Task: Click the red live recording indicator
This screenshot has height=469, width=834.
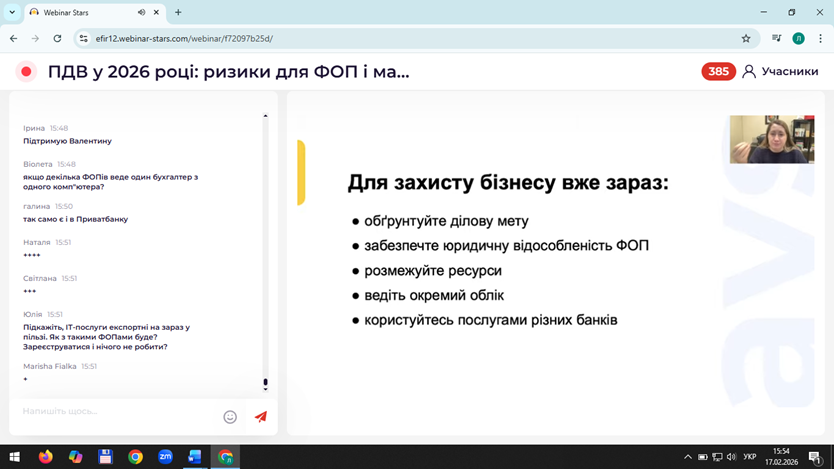Action: click(x=26, y=71)
